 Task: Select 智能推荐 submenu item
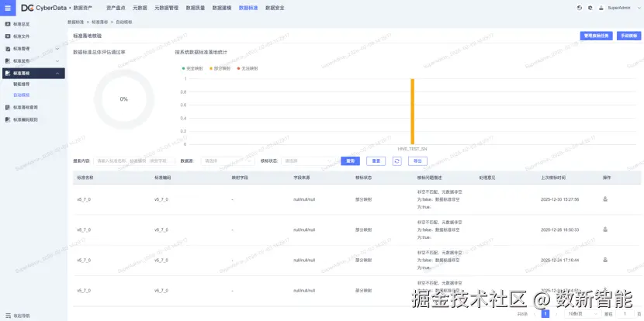(22, 84)
